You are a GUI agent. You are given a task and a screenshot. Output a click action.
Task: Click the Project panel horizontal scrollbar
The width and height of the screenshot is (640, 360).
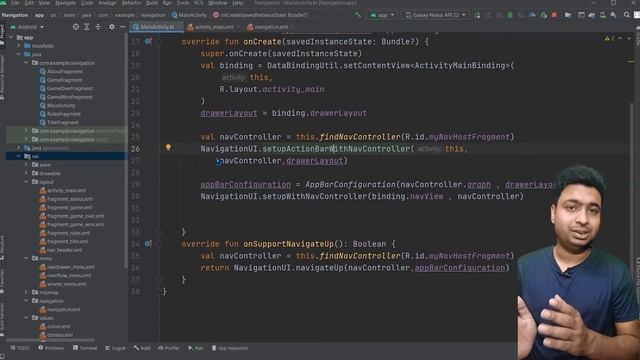tap(51, 340)
